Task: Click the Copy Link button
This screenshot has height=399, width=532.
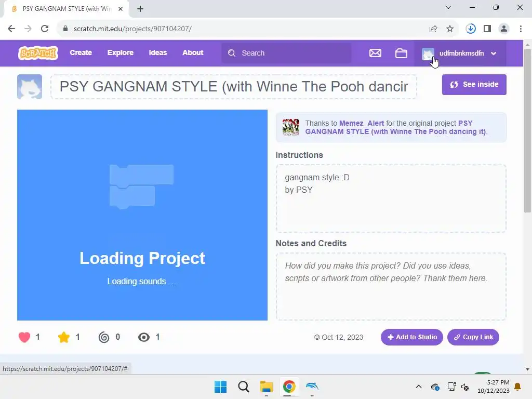Action: [x=473, y=337]
